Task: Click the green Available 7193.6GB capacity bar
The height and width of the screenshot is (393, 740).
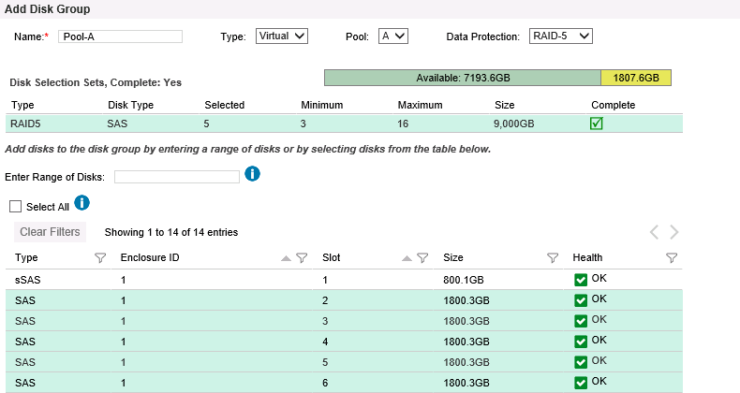Action: pos(462,78)
